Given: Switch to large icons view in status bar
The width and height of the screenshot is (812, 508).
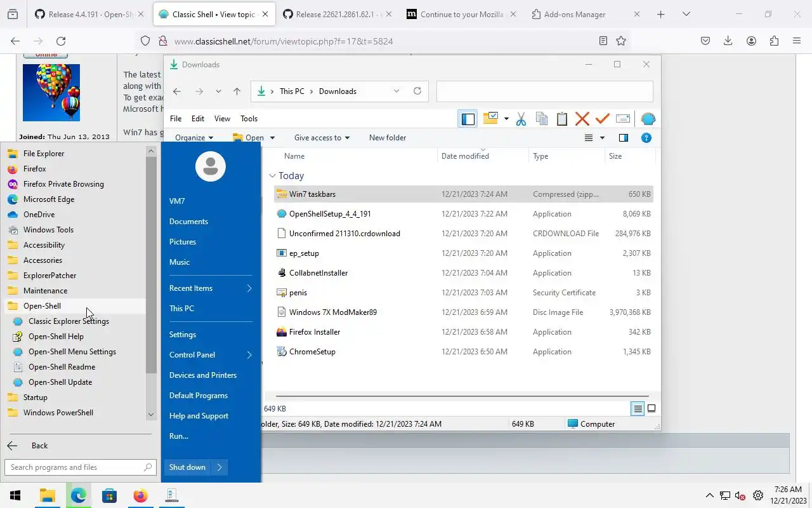Looking at the screenshot, I should (x=652, y=409).
